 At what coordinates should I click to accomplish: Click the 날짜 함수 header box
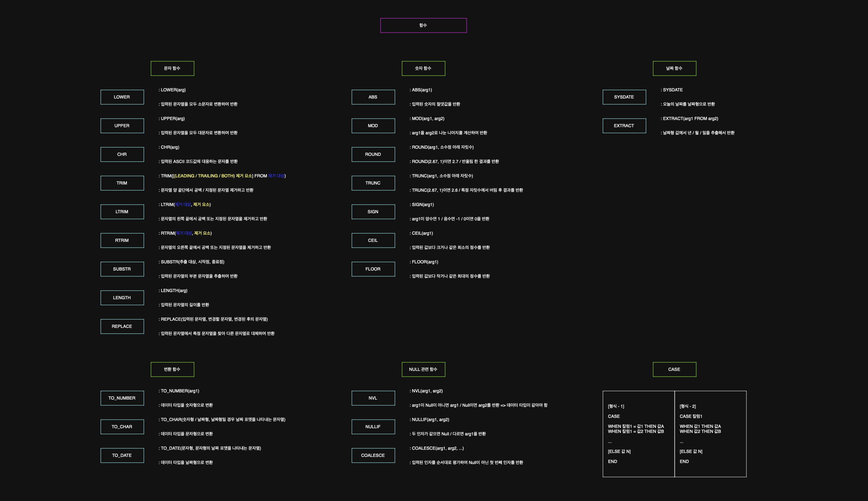pyautogui.click(x=674, y=68)
